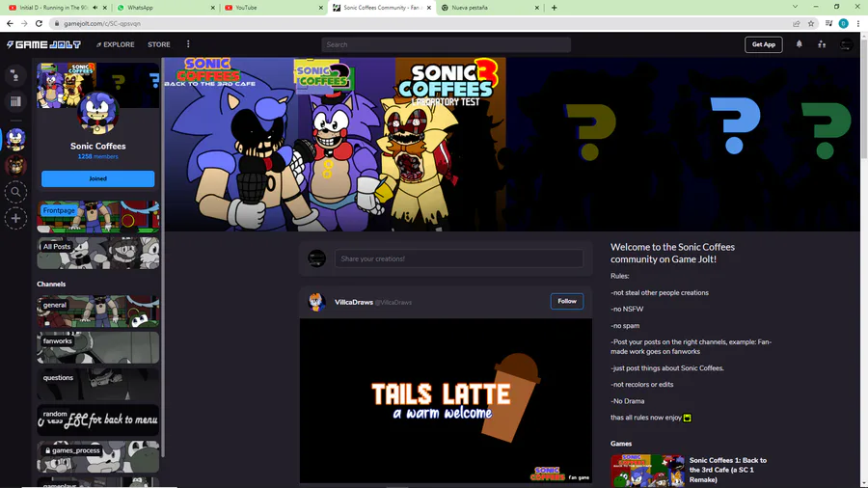
Task: Open the friends list icon
Action: (x=822, y=44)
